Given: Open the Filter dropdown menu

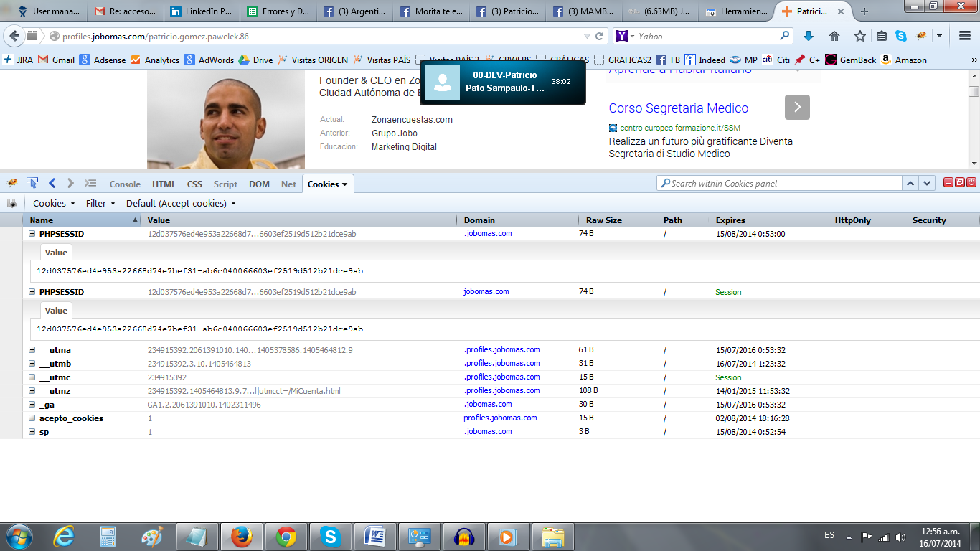Looking at the screenshot, I should (x=100, y=204).
